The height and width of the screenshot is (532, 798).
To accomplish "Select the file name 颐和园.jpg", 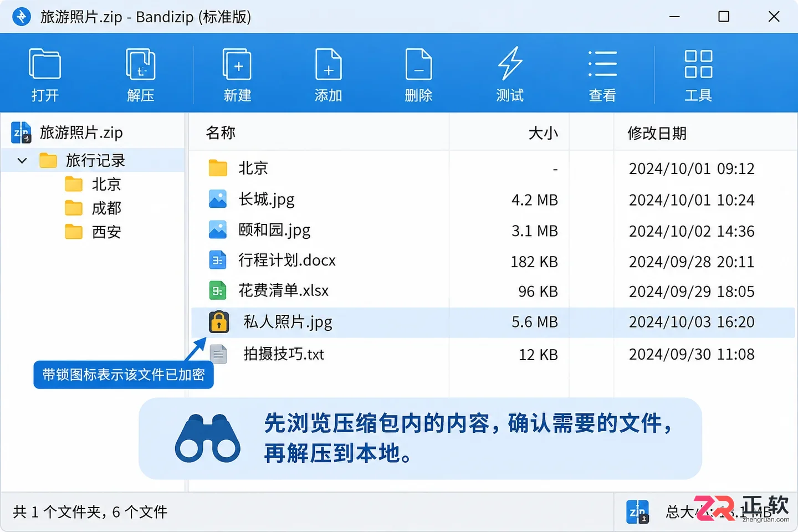I will pyautogui.click(x=274, y=230).
